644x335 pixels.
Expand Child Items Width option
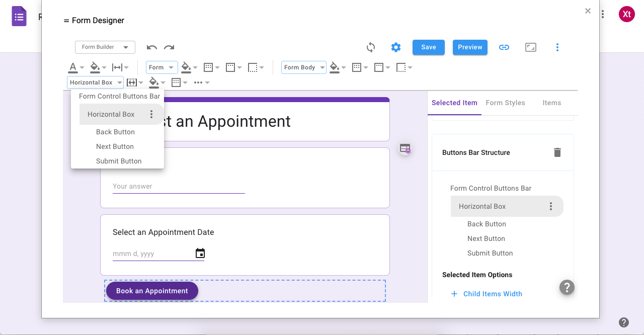pos(486,294)
